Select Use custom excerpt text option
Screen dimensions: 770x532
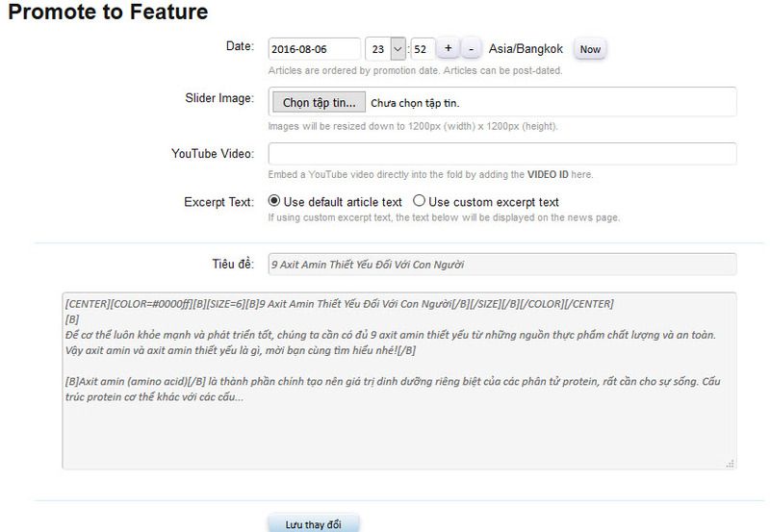[419, 202]
